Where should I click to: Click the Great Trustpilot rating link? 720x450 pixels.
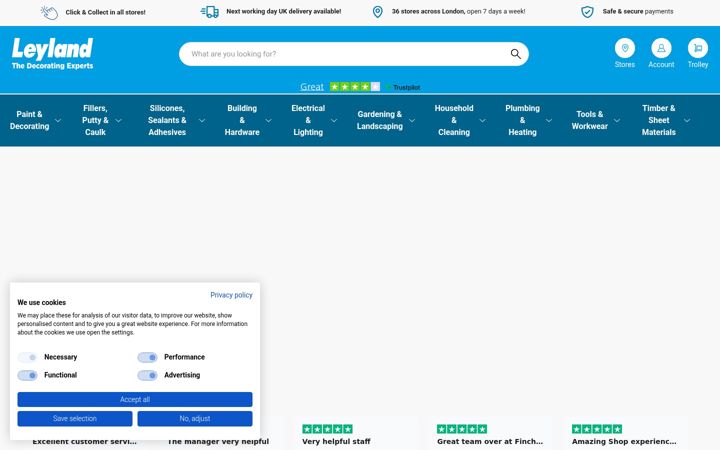(312, 87)
